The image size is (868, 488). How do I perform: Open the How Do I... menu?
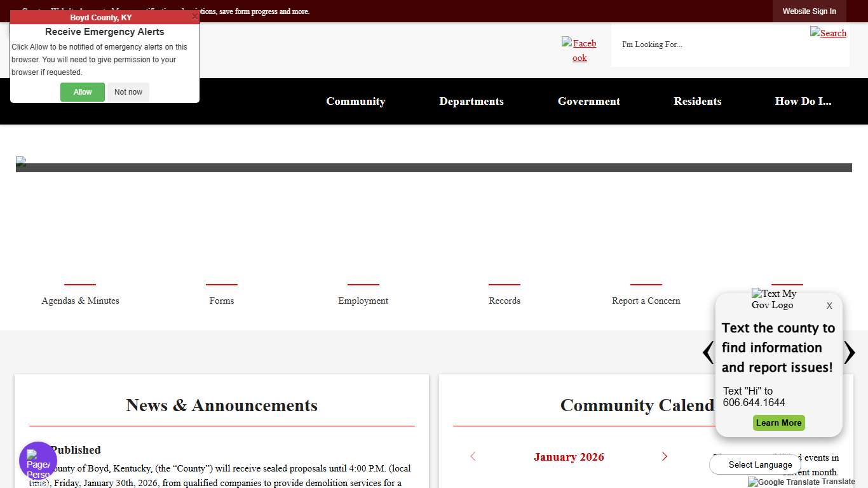coord(803,101)
